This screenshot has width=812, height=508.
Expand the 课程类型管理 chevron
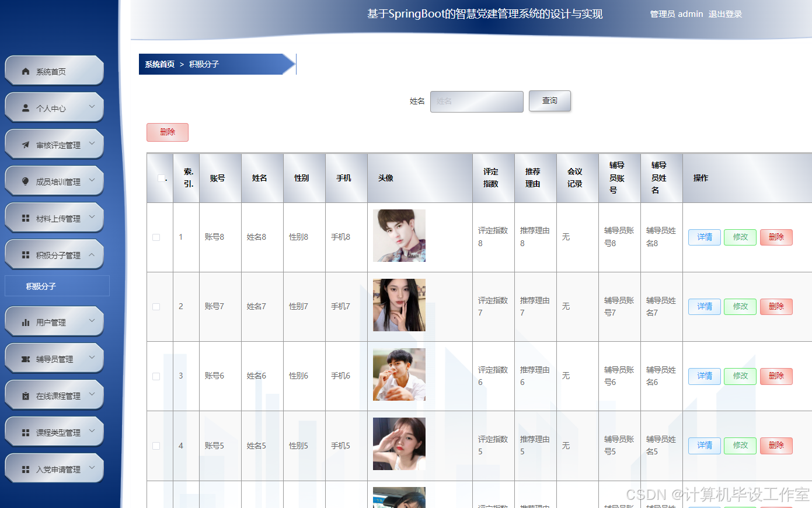(92, 431)
